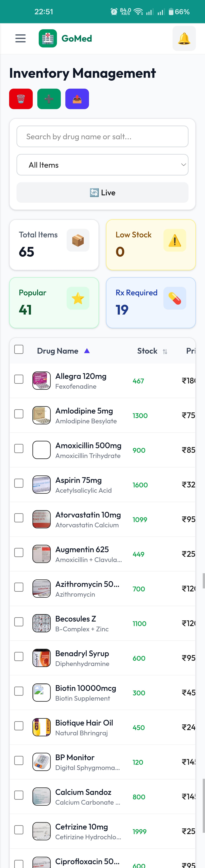Screen dimensions: 205x868
Task: Select the Aspirin 75mg row checkbox
Action: [x=19, y=483]
